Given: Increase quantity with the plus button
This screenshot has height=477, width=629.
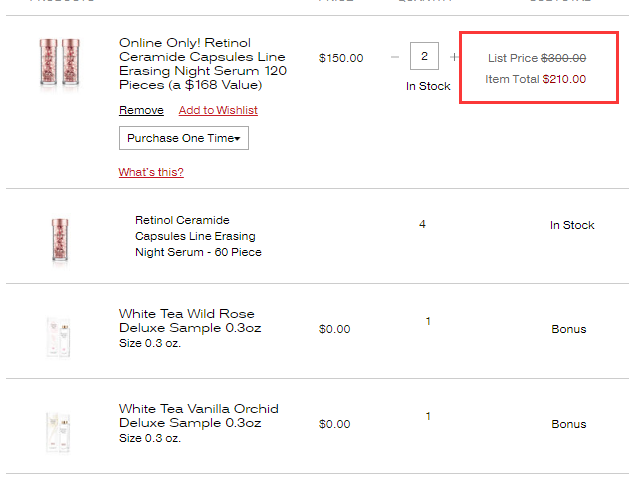Looking at the screenshot, I should [x=454, y=57].
